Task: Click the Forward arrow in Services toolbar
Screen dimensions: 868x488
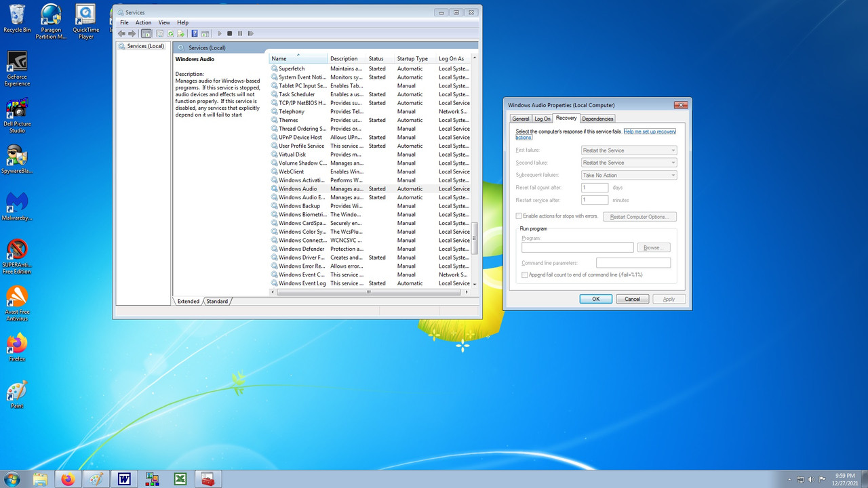Action: click(x=132, y=33)
